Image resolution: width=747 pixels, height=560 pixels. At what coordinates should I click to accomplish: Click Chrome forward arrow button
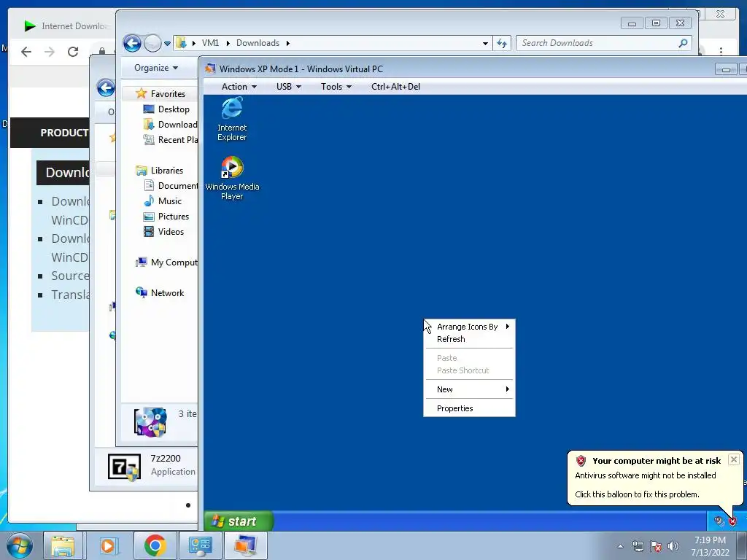pyautogui.click(x=50, y=52)
